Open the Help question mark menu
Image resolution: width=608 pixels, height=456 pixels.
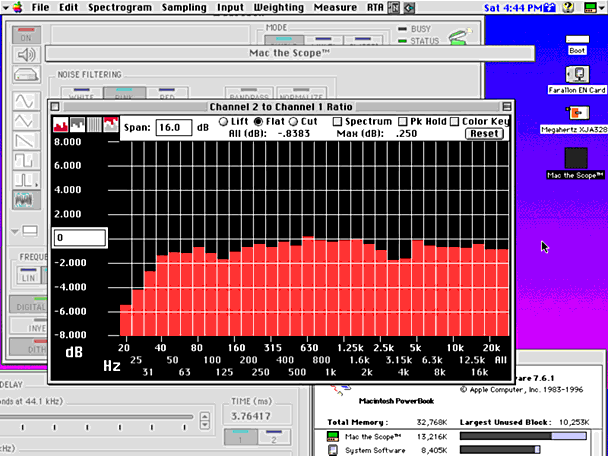tap(569, 7)
